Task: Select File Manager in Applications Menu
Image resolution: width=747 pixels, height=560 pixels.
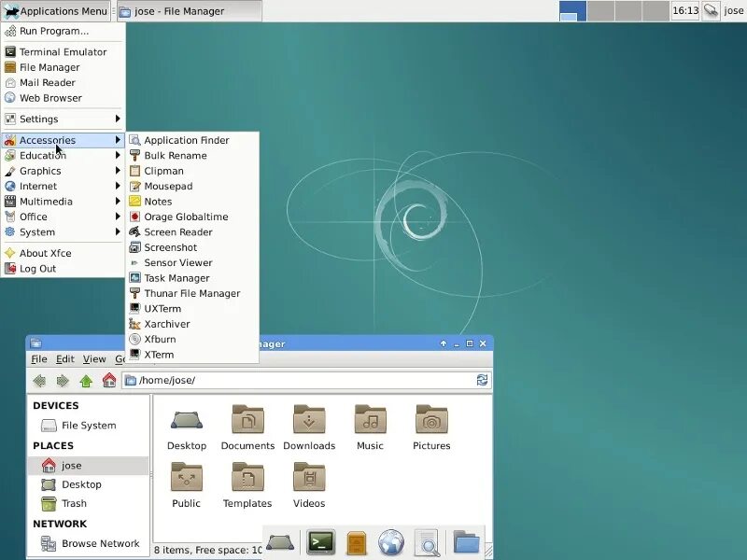Action: (x=63, y=67)
